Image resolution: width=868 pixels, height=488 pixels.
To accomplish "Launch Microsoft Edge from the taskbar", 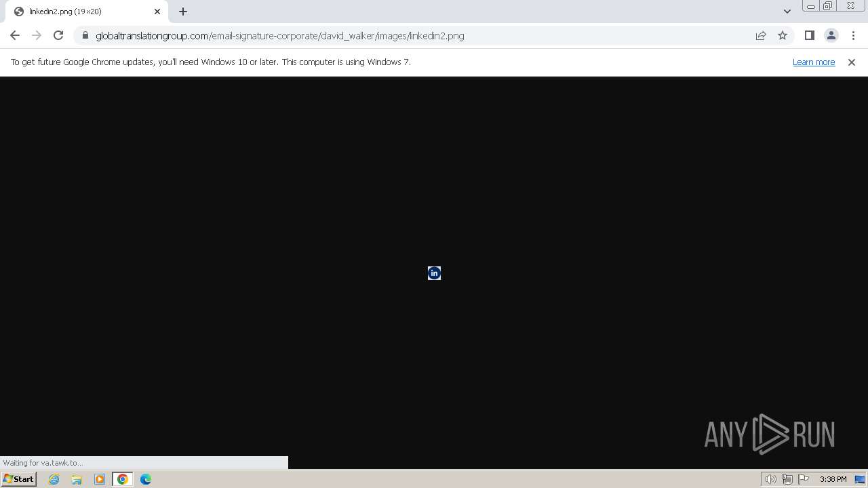I will coord(146,479).
